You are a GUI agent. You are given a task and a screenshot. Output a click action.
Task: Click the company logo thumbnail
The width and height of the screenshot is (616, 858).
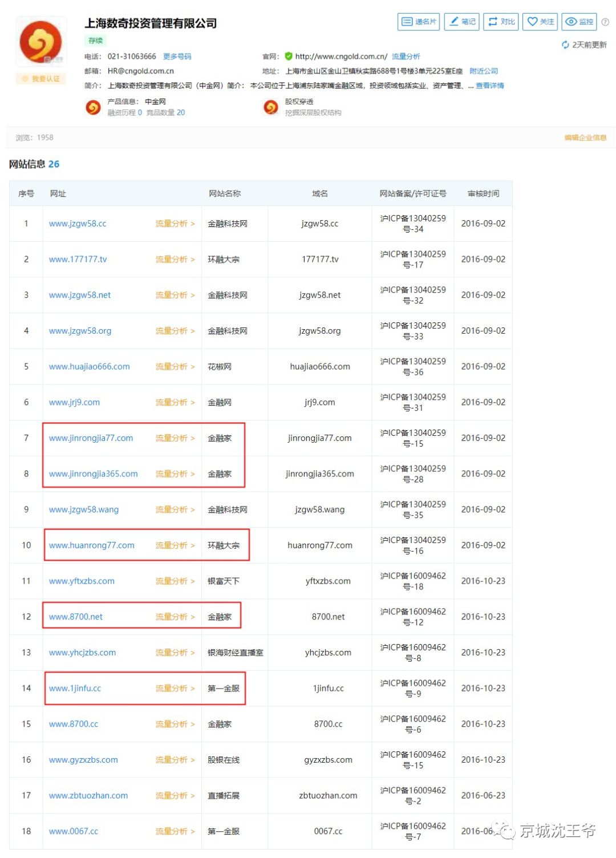point(41,41)
